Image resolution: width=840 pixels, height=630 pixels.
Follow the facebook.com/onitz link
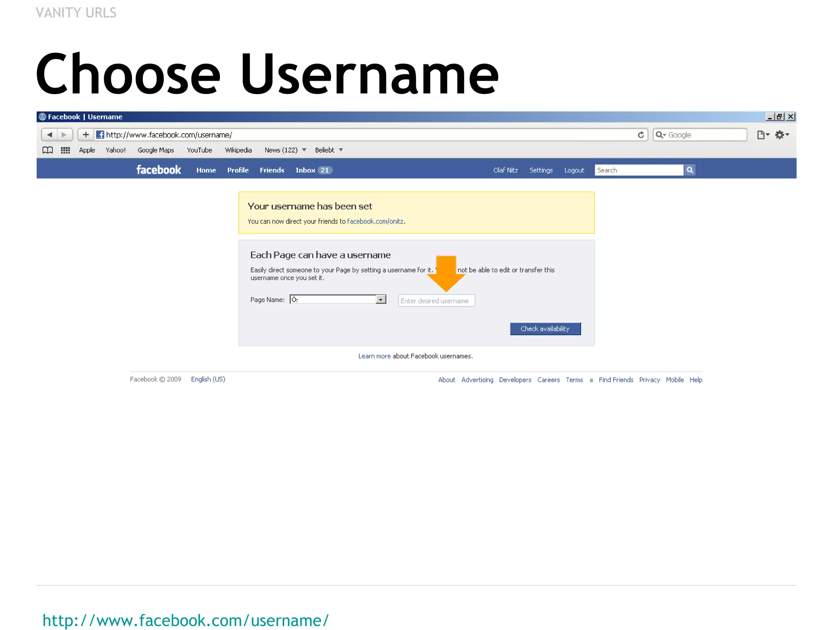[x=375, y=221]
